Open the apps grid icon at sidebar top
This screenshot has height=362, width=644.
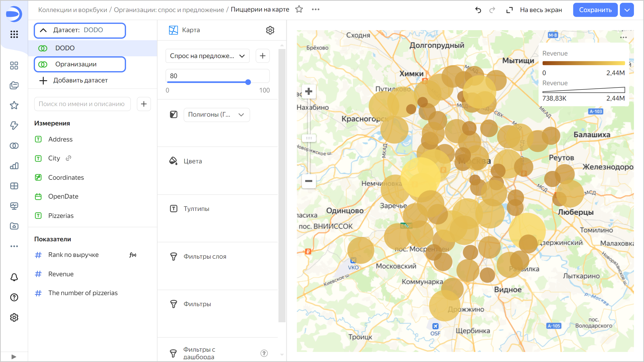(x=14, y=35)
